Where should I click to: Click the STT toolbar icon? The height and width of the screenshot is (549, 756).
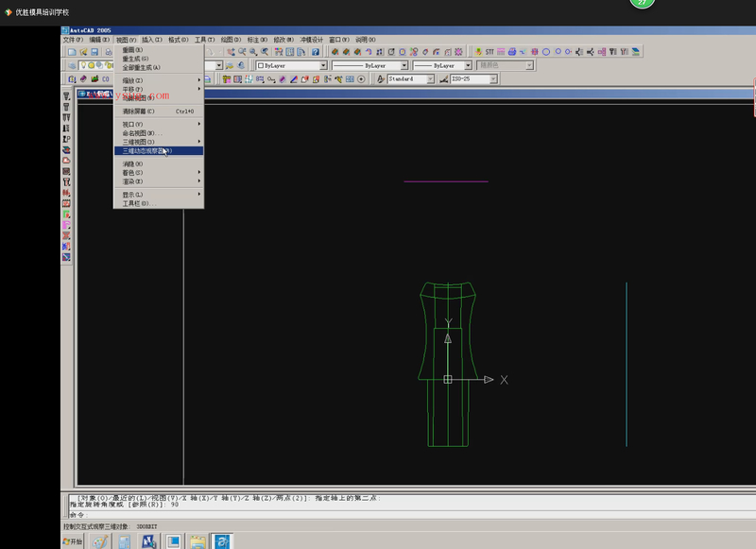[490, 52]
